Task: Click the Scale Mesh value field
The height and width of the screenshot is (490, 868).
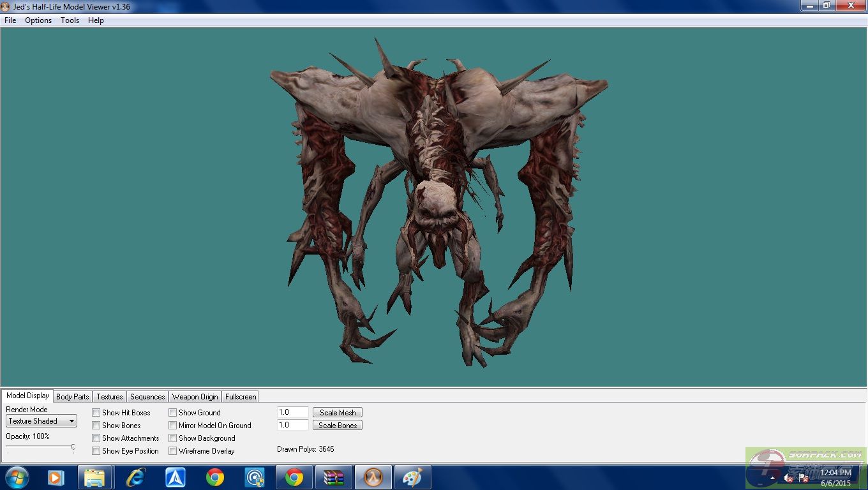Action: pyautogui.click(x=293, y=413)
